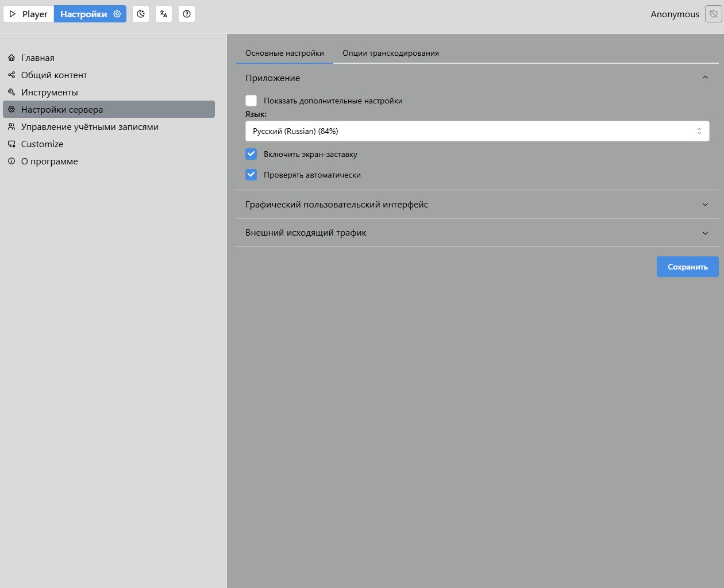This screenshot has width=724, height=588.
Task: Toggle dark mode moon icon
Action: (x=141, y=14)
